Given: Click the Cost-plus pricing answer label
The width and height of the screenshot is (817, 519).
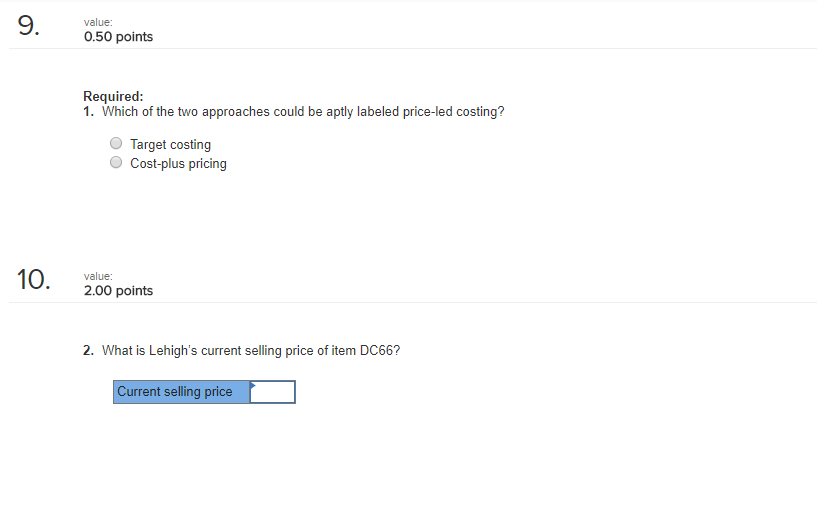Looking at the screenshot, I should tap(178, 164).
